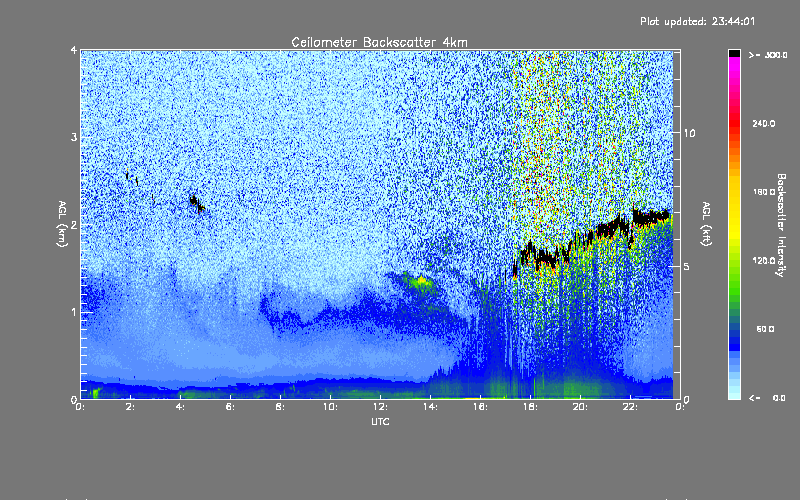This screenshot has height=500, width=800.
Task: Click the 'Ceilometer Backscatter 4km' plot title
Action: [379, 42]
